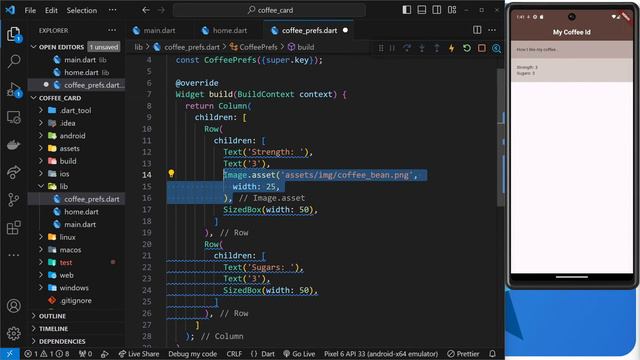This screenshot has height=360, width=640.
Task: Click Live Share in the status bar
Action: (x=139, y=354)
